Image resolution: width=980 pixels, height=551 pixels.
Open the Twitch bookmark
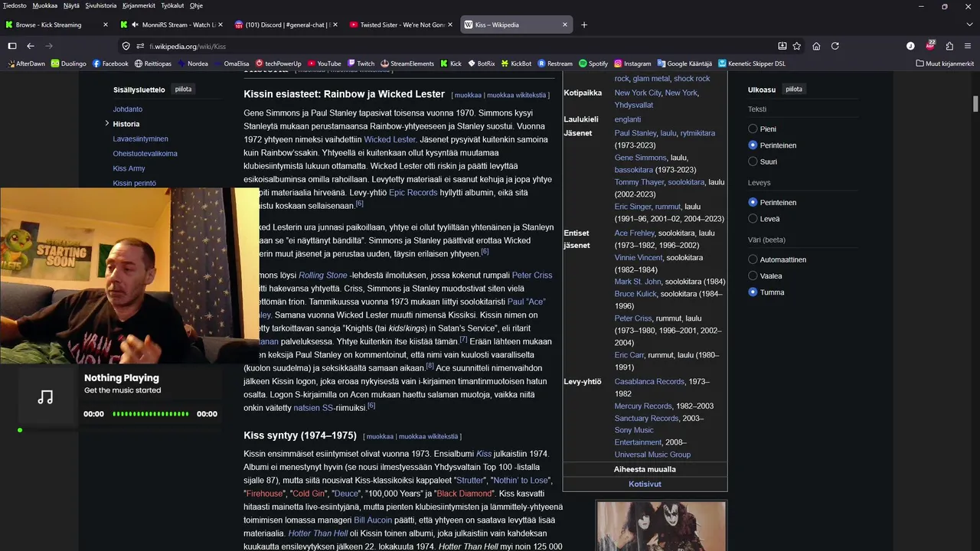361,64
